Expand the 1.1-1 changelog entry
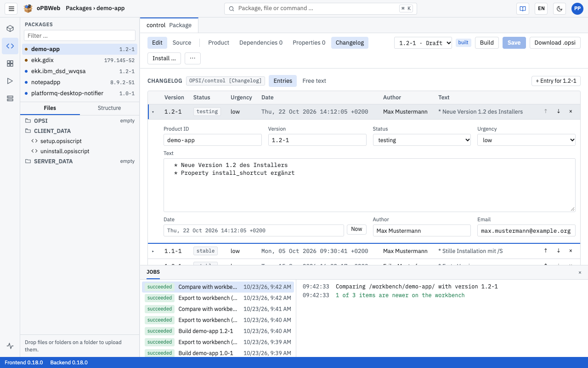This screenshot has height=368, width=588. tap(153, 251)
